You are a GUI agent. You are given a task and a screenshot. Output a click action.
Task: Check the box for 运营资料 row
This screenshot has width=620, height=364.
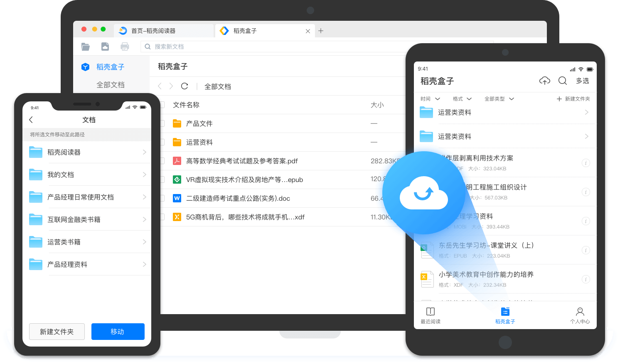162,142
